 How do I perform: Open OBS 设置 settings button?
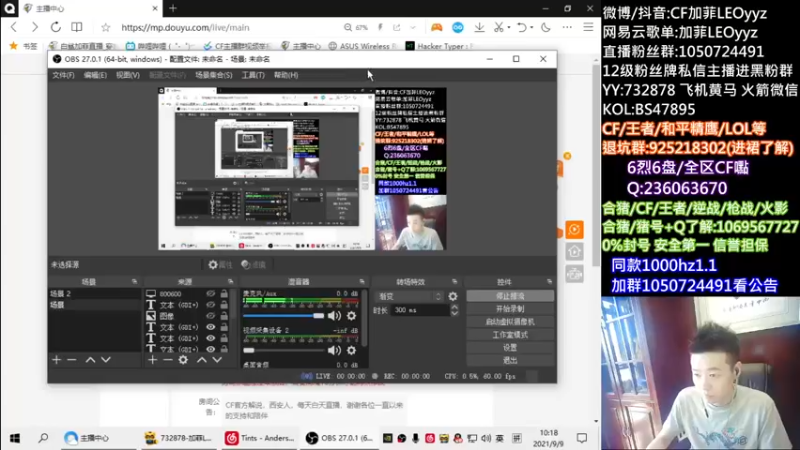(x=510, y=347)
